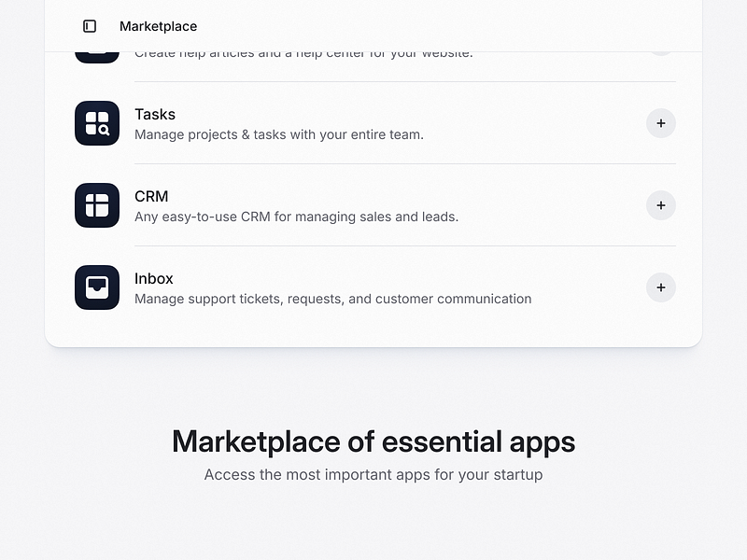Click the Marketplace of essential apps heading
This screenshot has width=747, height=560.
(373, 441)
